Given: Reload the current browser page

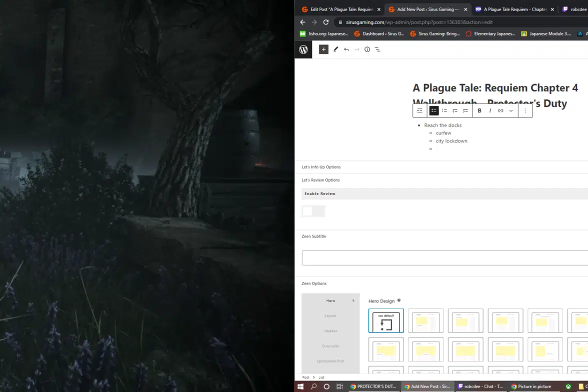Looking at the screenshot, I should click(326, 22).
